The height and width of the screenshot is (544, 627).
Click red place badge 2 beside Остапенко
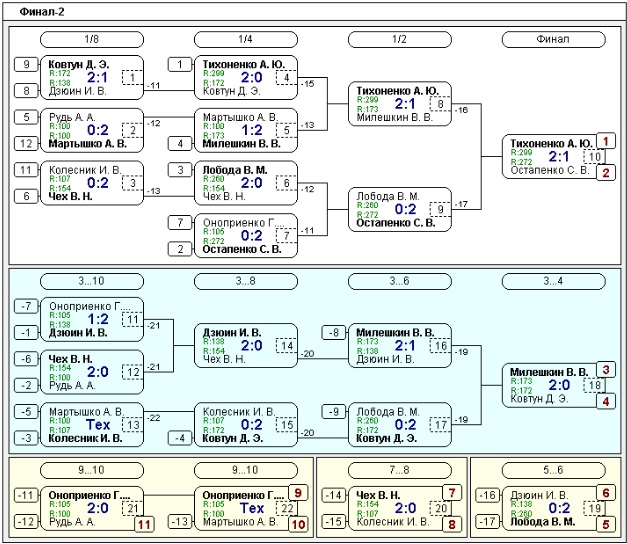tap(605, 173)
